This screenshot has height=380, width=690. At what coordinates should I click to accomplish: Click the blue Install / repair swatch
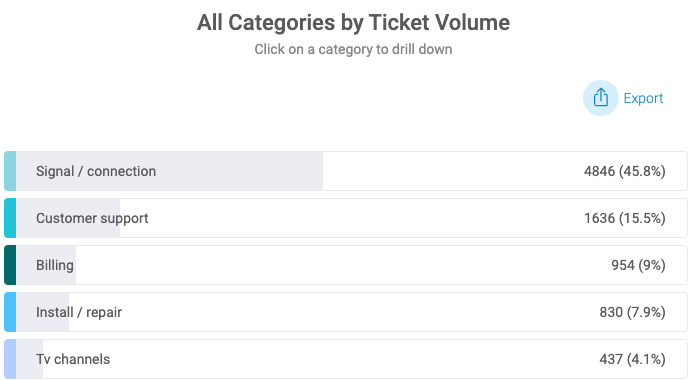[x=10, y=312]
